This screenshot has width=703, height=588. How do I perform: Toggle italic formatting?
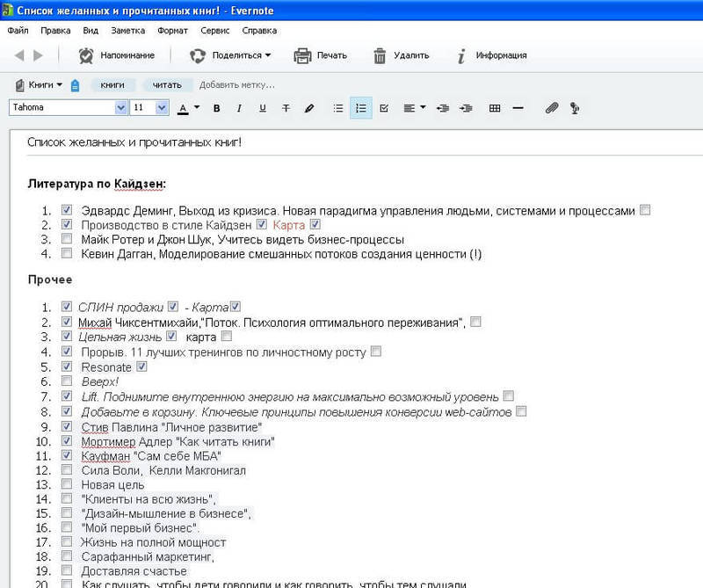point(239,108)
